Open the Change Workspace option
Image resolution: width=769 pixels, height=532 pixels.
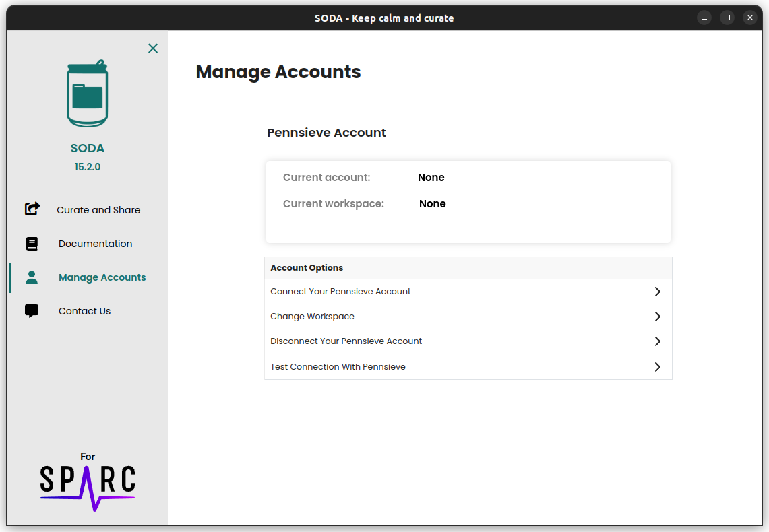click(468, 317)
